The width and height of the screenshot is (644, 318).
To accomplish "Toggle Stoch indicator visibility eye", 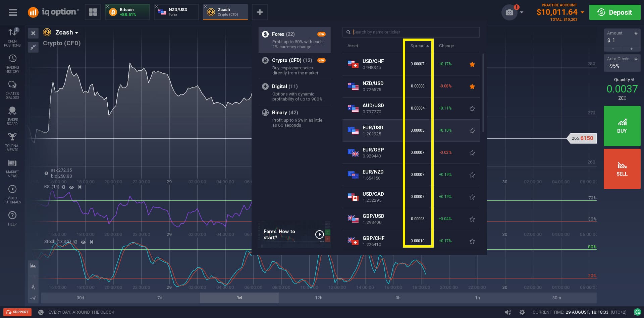I will [83, 242].
